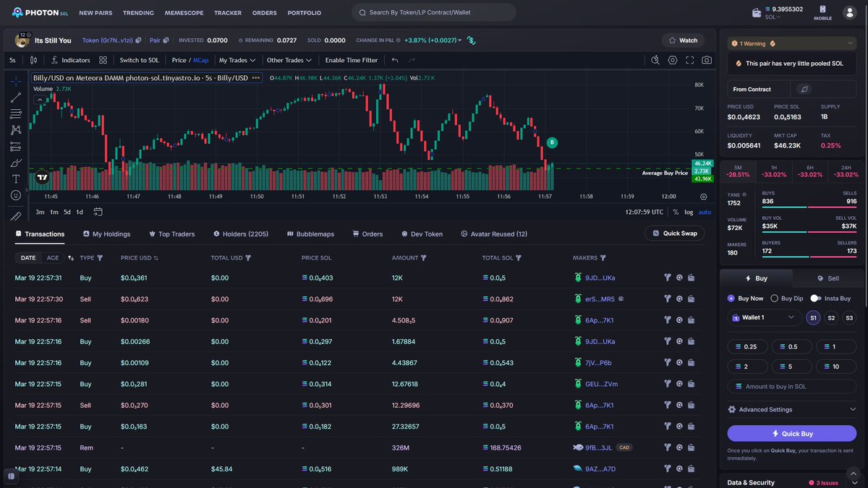Copy the Pair address

(166, 40)
